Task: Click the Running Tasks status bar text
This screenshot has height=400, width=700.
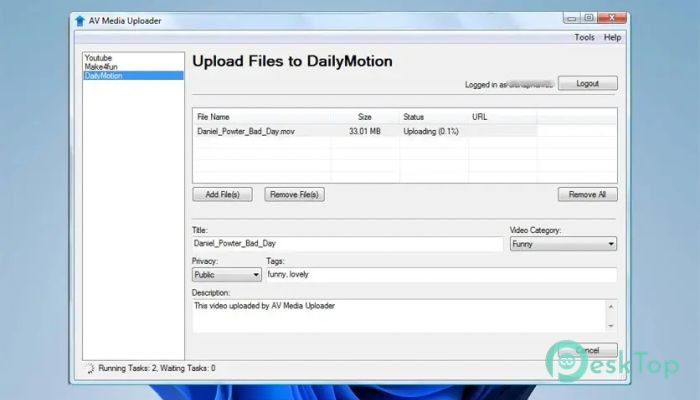Action: click(x=157, y=368)
